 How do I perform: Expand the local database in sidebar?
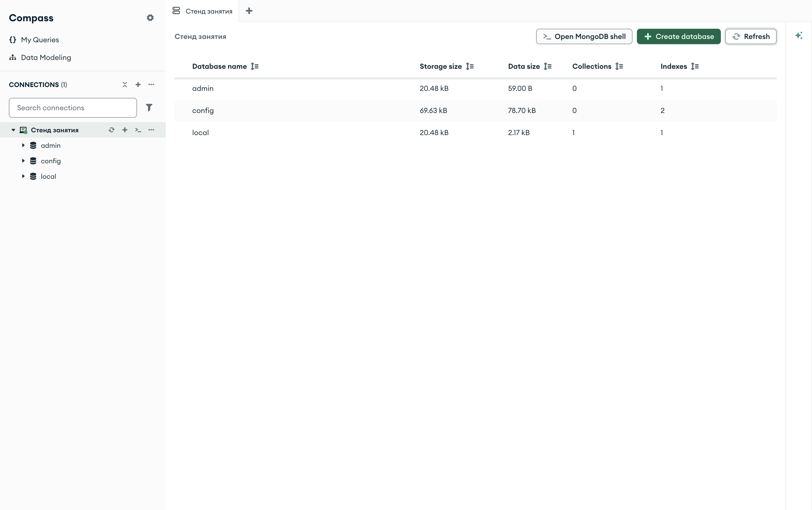click(x=23, y=177)
